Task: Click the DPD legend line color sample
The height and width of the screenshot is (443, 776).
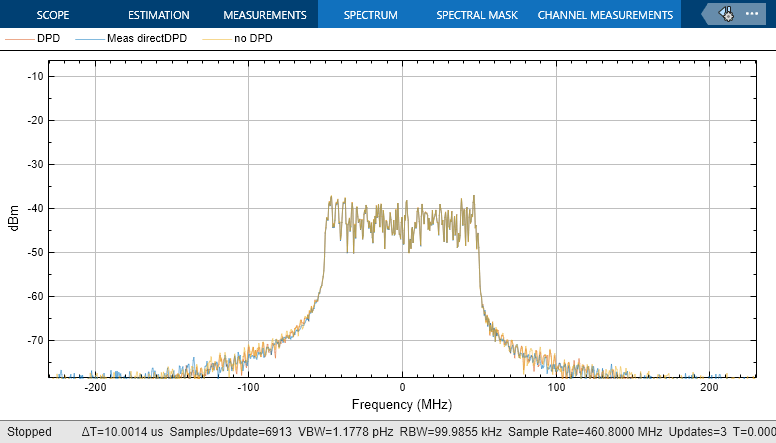Action: coord(20,39)
